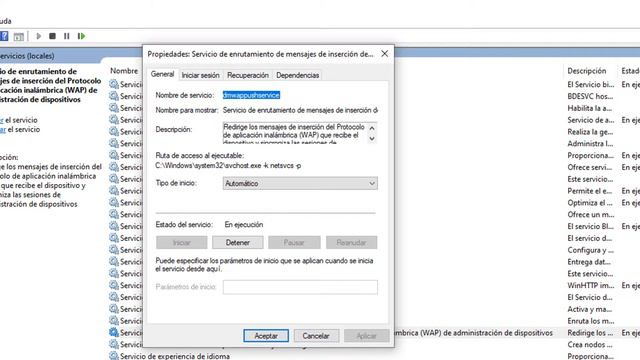The height and width of the screenshot is (360, 640).
Task: Click the Nombre para mostrar value text
Action: click(x=300, y=110)
